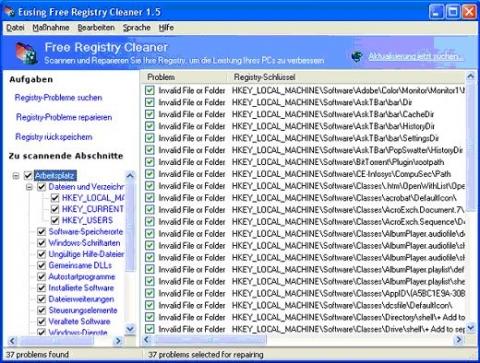Collapse the Dateien und Verzeichnisse node
Image resolution: width=480 pixels, height=363 pixels.
29,187
